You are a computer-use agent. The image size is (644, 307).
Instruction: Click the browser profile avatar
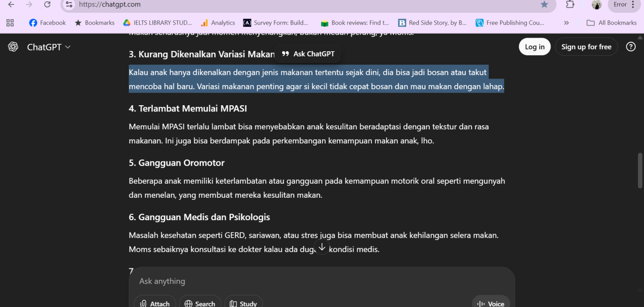(596, 4)
